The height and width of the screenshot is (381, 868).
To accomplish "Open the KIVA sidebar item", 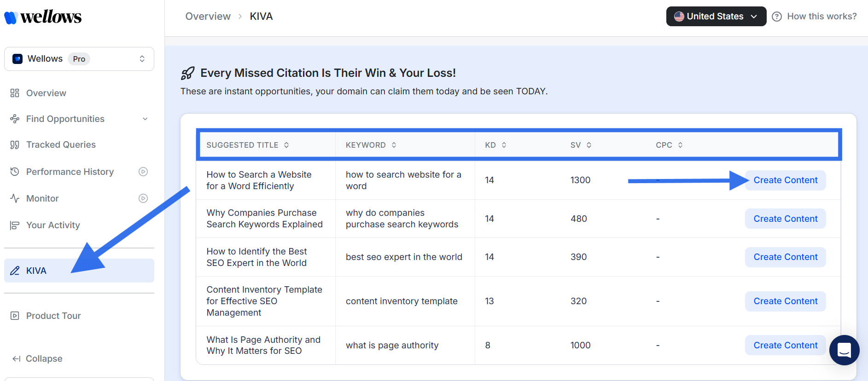I will click(x=36, y=271).
